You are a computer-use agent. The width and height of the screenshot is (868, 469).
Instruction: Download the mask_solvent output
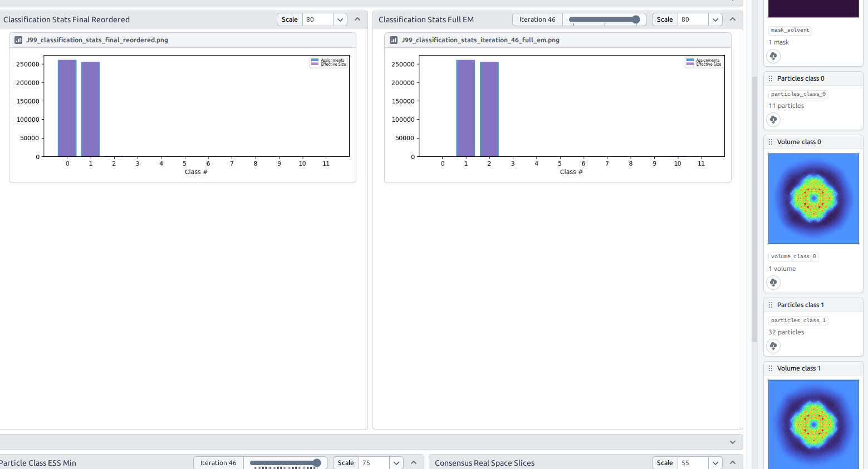(x=773, y=56)
